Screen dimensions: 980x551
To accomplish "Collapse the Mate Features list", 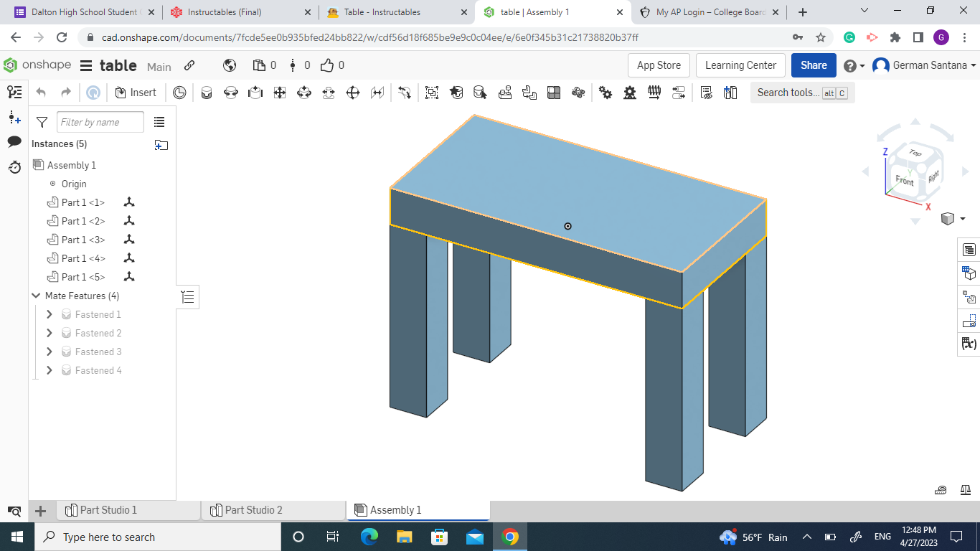I will (x=36, y=296).
